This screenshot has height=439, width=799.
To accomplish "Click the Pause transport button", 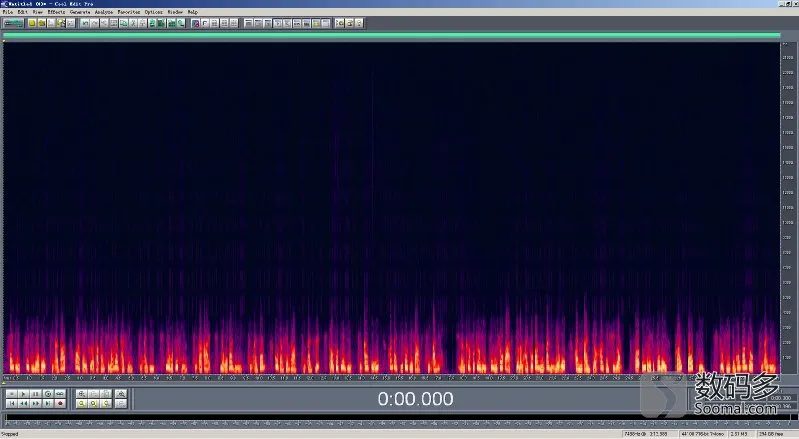I will pyautogui.click(x=36, y=394).
